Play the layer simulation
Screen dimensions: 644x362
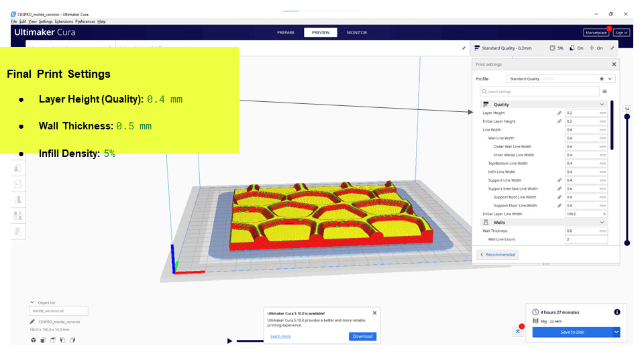229,341
